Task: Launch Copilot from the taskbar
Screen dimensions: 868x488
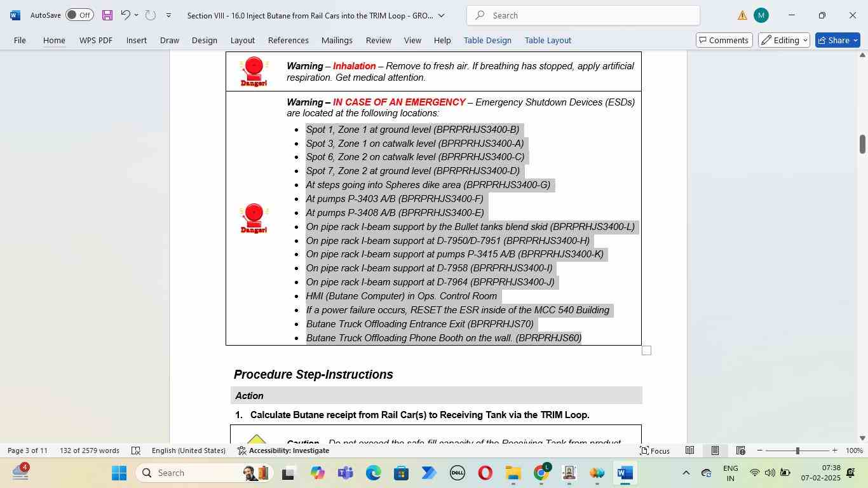Action: [318, 473]
